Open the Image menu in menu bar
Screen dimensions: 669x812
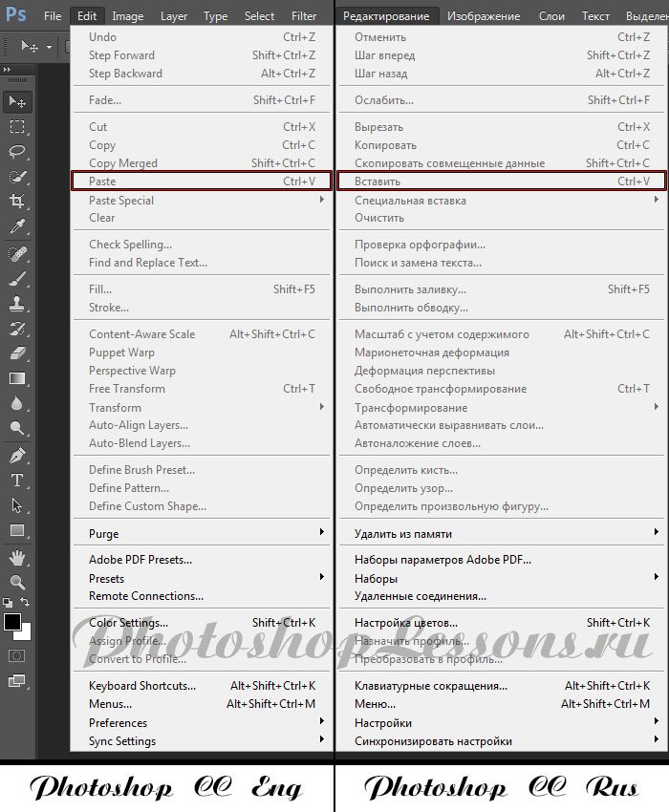point(128,16)
